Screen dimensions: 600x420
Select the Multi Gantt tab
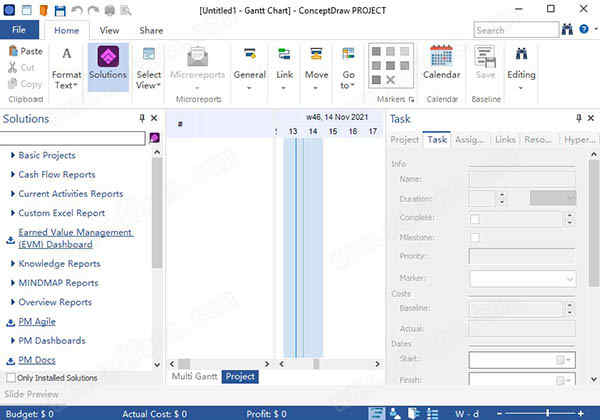pos(194,376)
